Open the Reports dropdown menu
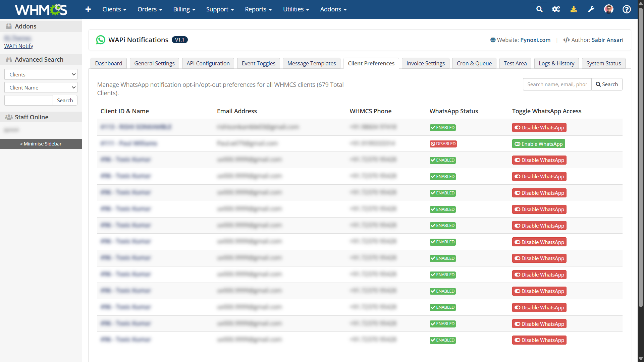 [x=258, y=9]
